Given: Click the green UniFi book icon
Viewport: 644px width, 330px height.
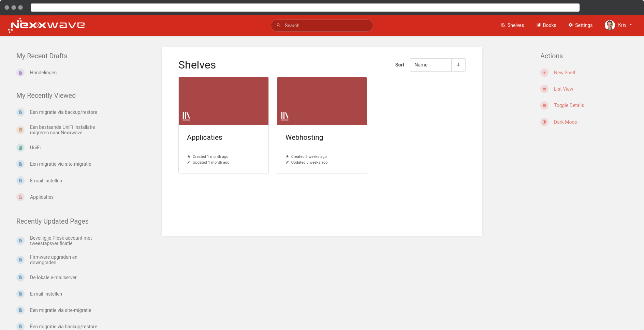Looking at the screenshot, I should point(20,148).
